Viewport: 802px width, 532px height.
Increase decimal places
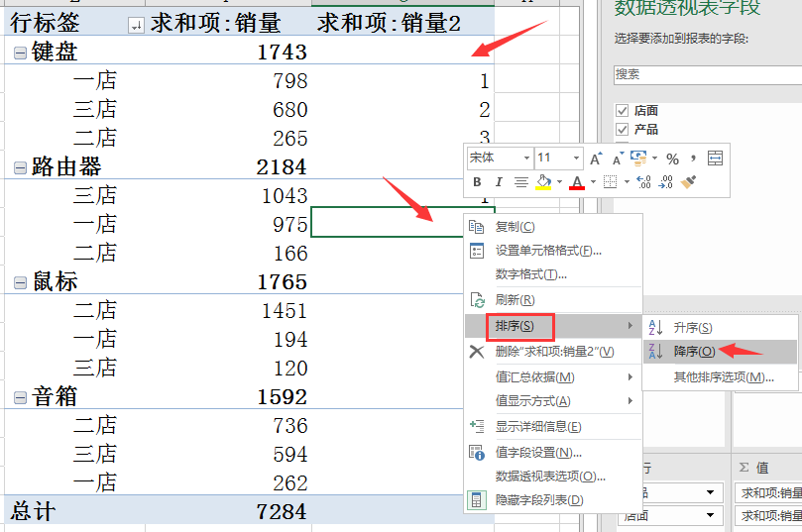click(x=643, y=182)
